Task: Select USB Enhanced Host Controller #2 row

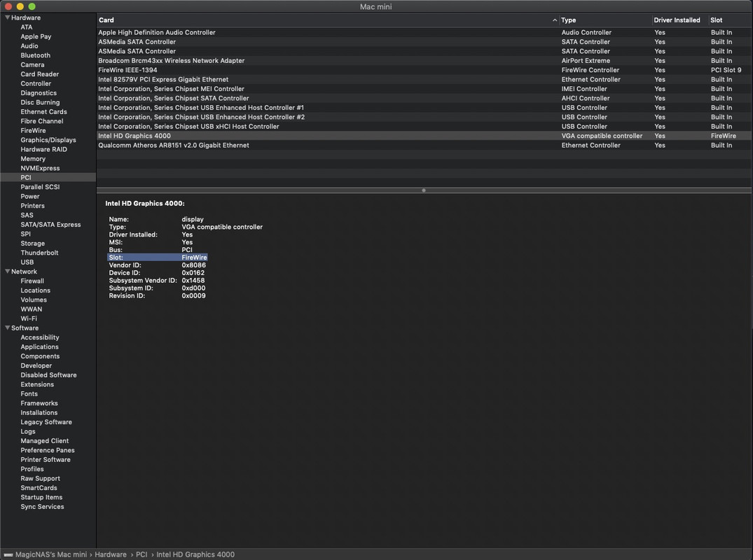Action: click(x=424, y=117)
